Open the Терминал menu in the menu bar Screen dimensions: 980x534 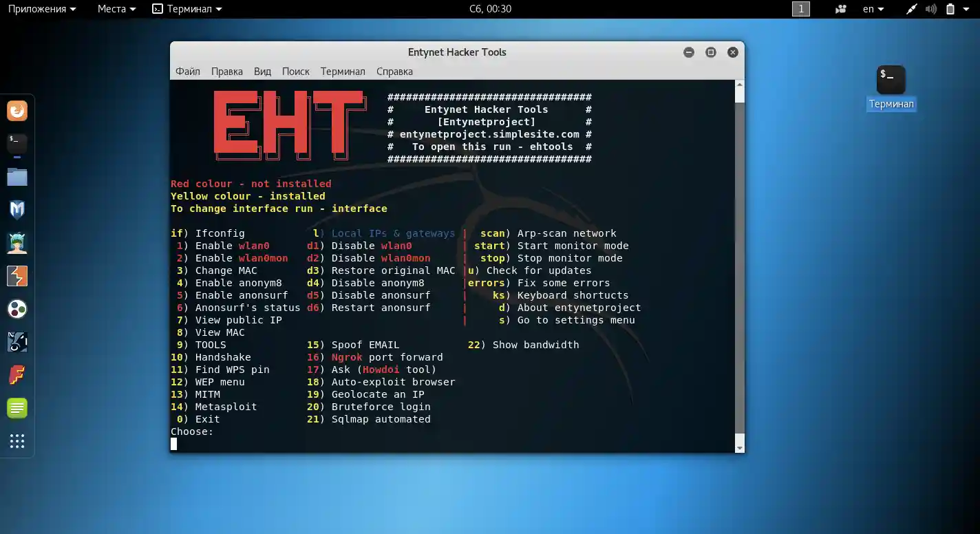(343, 71)
